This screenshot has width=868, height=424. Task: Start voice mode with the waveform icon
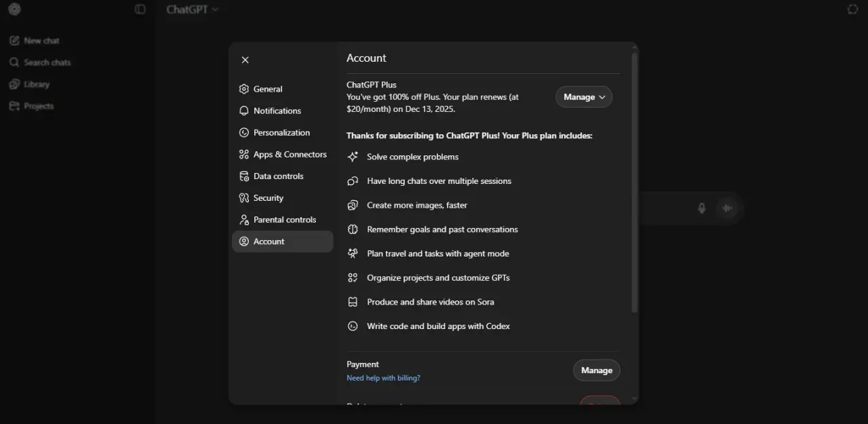(x=728, y=208)
